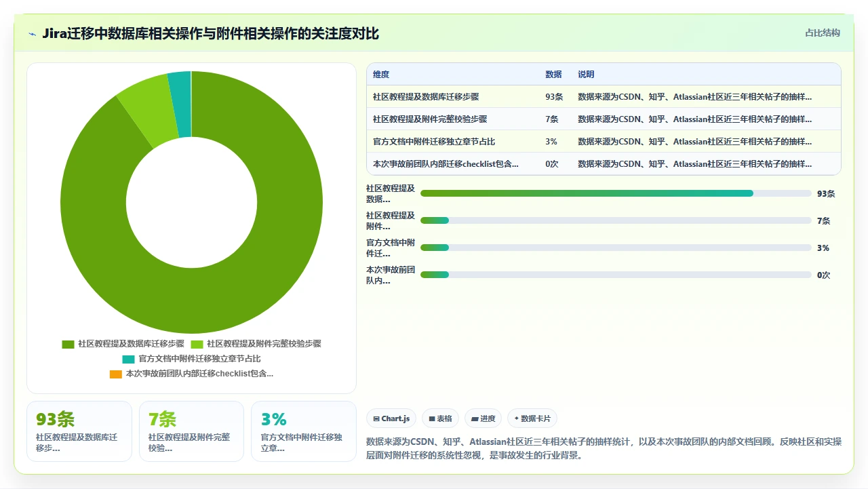This screenshot has height=489, width=868.
Task: Click the 7条 value in the table
Action: coord(552,119)
